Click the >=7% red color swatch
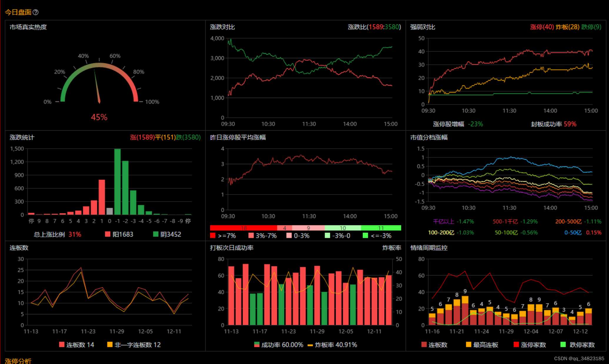The width and height of the screenshot is (609, 364). pos(213,235)
